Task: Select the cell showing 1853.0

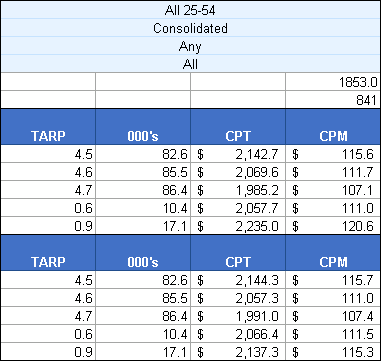Action: 333,82
